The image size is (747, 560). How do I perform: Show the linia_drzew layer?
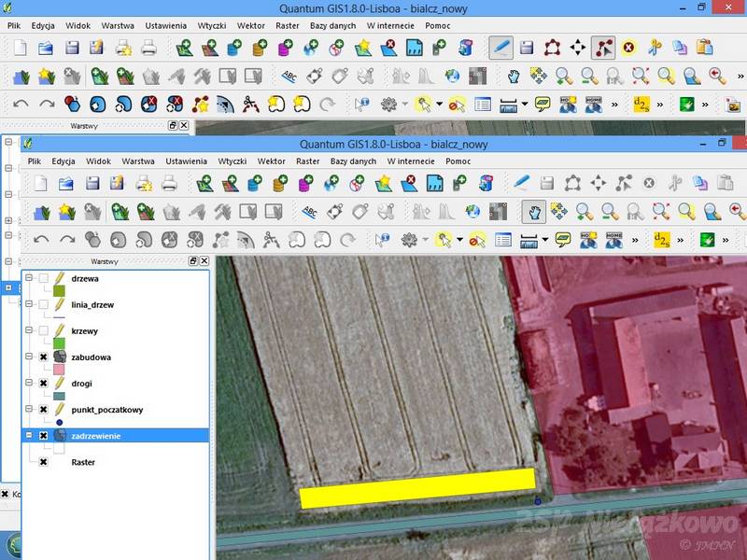(x=43, y=304)
